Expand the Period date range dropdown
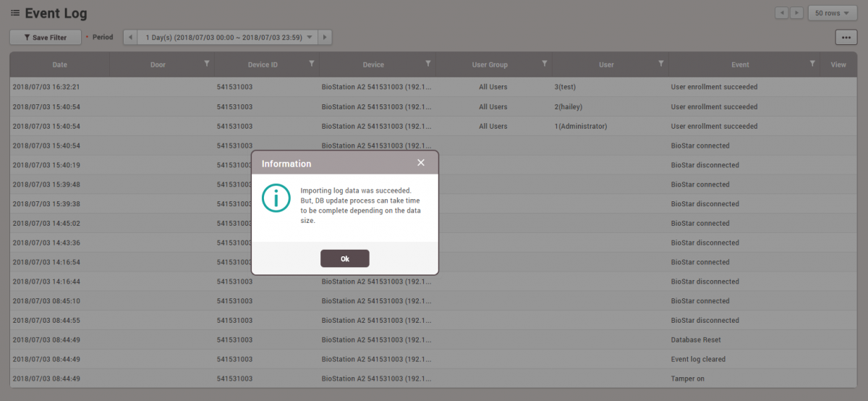 (228, 37)
